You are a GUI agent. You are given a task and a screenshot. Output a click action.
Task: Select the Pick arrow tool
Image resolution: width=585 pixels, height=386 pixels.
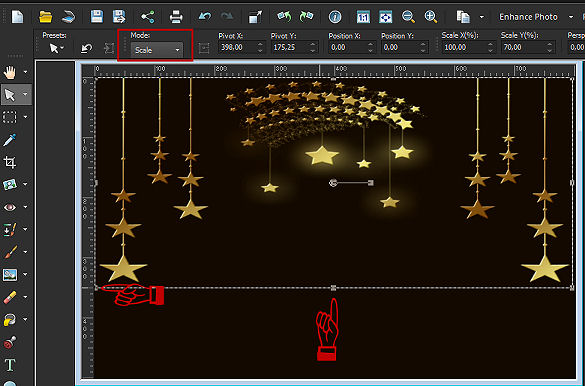tap(10, 95)
